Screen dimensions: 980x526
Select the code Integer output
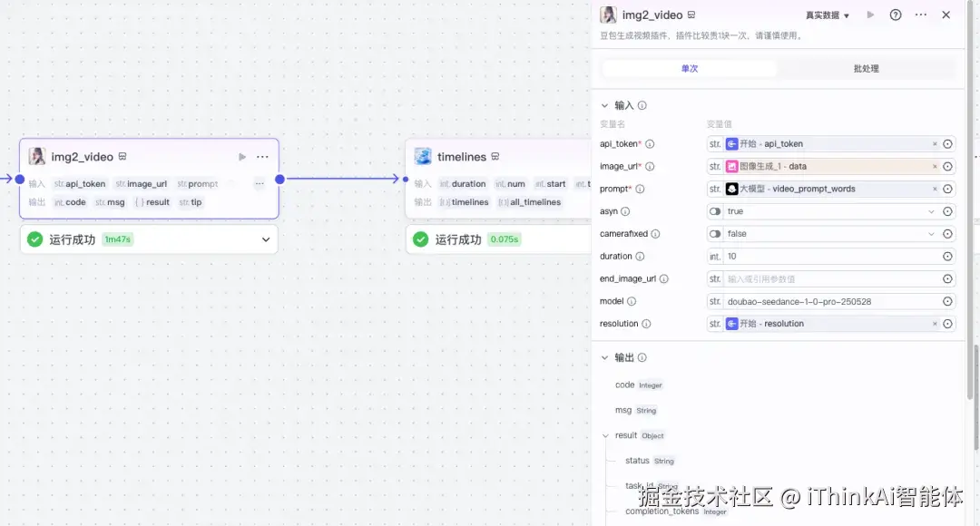tap(638, 385)
